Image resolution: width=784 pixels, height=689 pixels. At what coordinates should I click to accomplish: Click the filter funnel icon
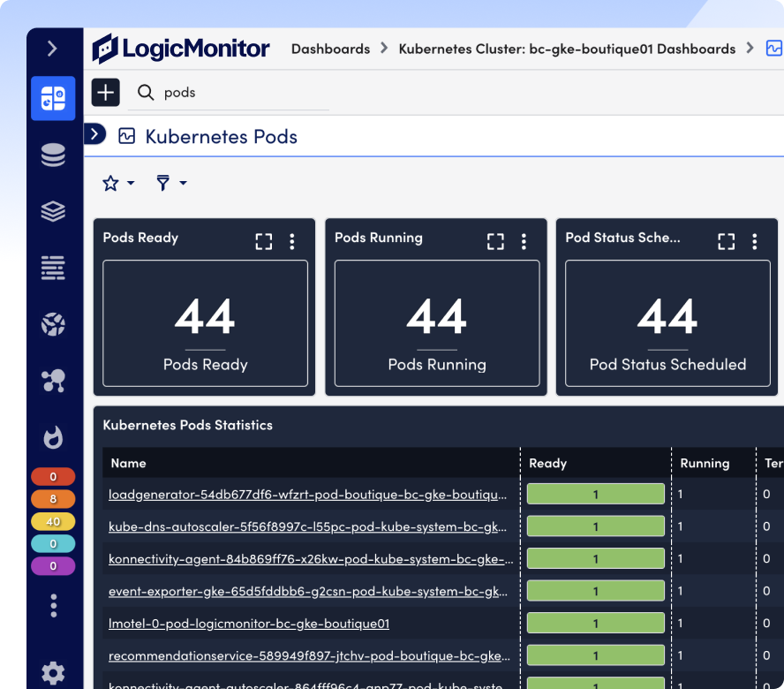click(x=163, y=183)
